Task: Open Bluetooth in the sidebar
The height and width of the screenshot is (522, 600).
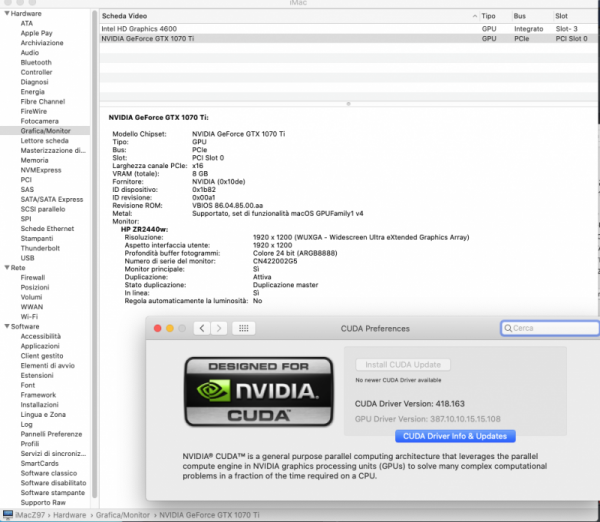Action: coord(36,62)
